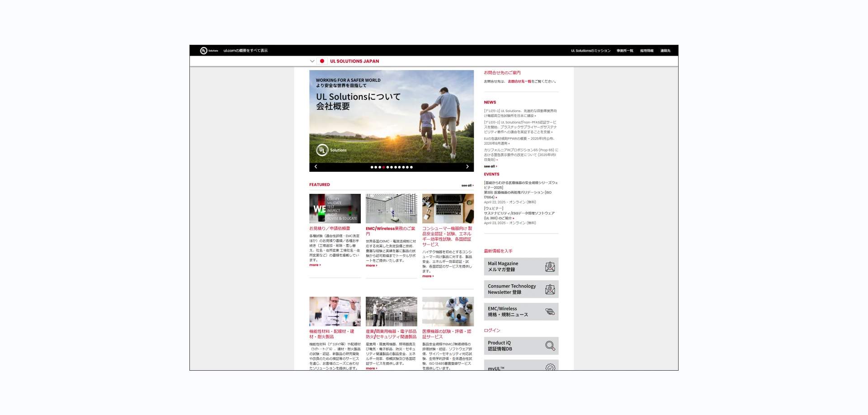Click see all next to FEATURED
This screenshot has width=868, height=415.
point(467,185)
